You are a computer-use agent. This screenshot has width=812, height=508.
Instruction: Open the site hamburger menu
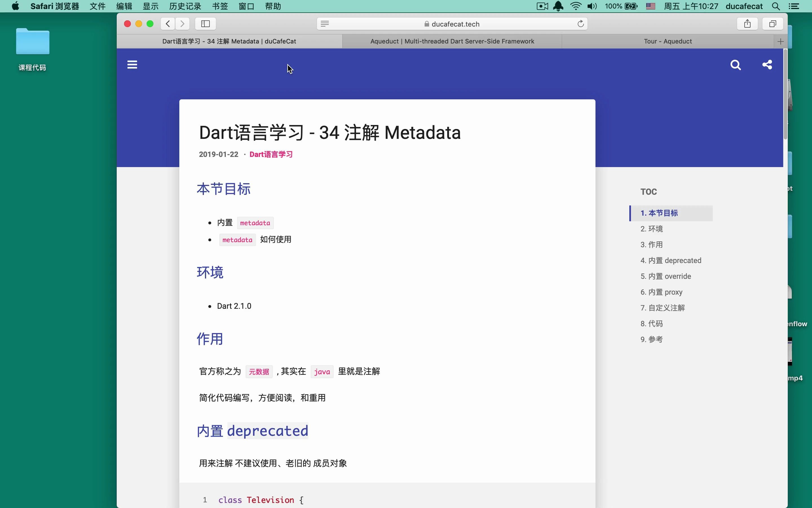pos(132,65)
